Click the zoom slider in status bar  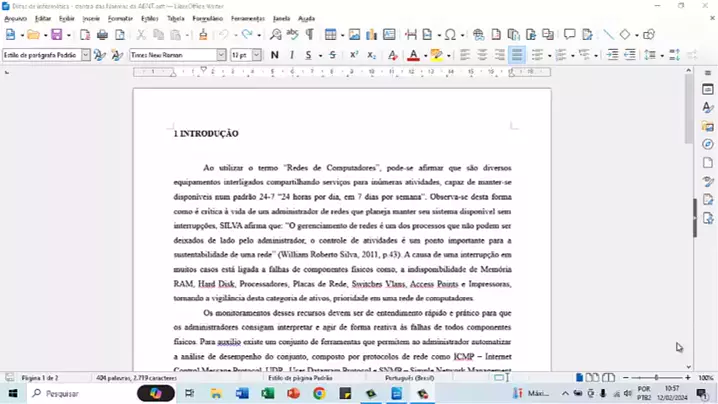pos(655,378)
